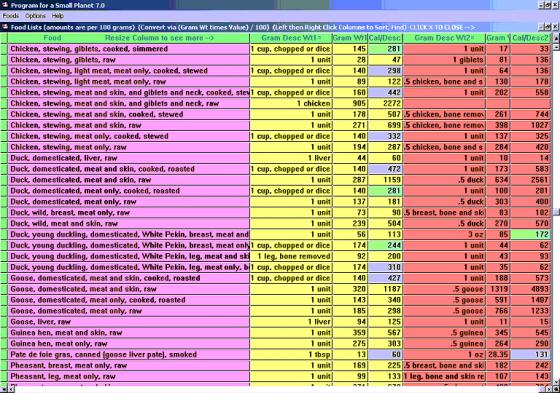Image resolution: width=560 pixels, height=393 pixels.
Task: Select 'Duck, domesticated, meat and skin, raw'
Action: [x=129, y=180]
